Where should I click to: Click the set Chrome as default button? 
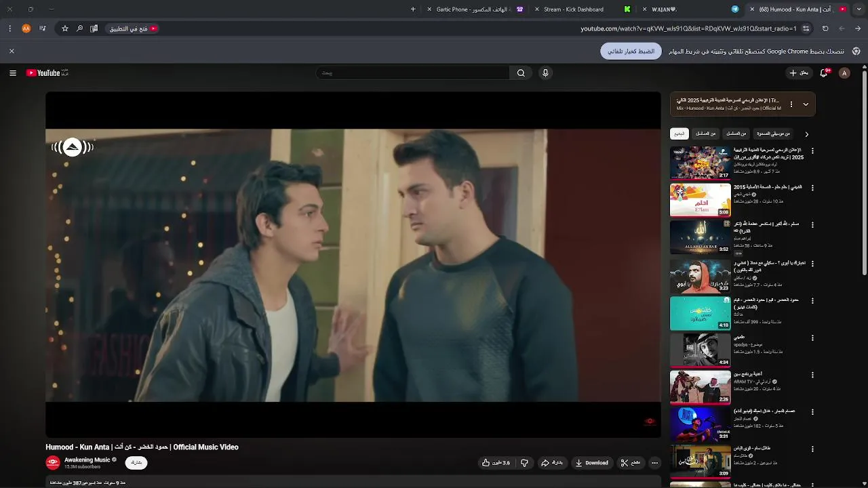[x=631, y=52]
